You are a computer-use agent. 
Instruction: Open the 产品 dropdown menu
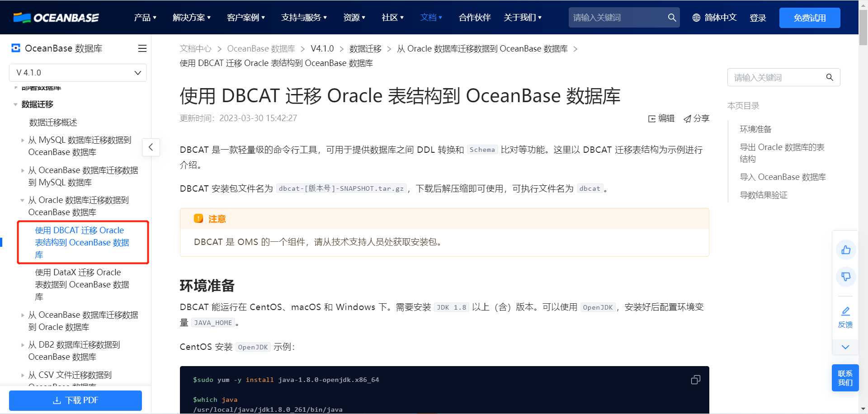pos(145,18)
